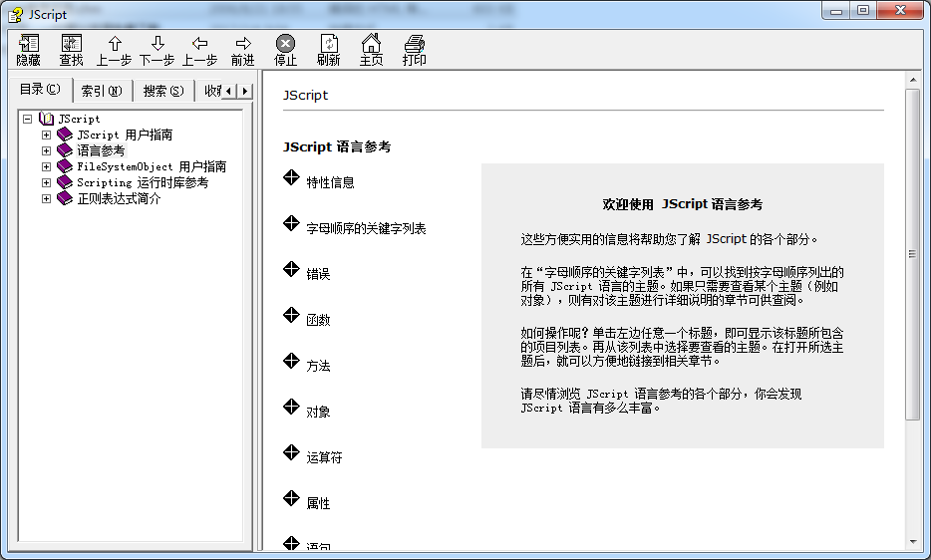The width and height of the screenshot is (931, 560).
Task: Click the diamond icon next to 对象
Action: click(291, 407)
